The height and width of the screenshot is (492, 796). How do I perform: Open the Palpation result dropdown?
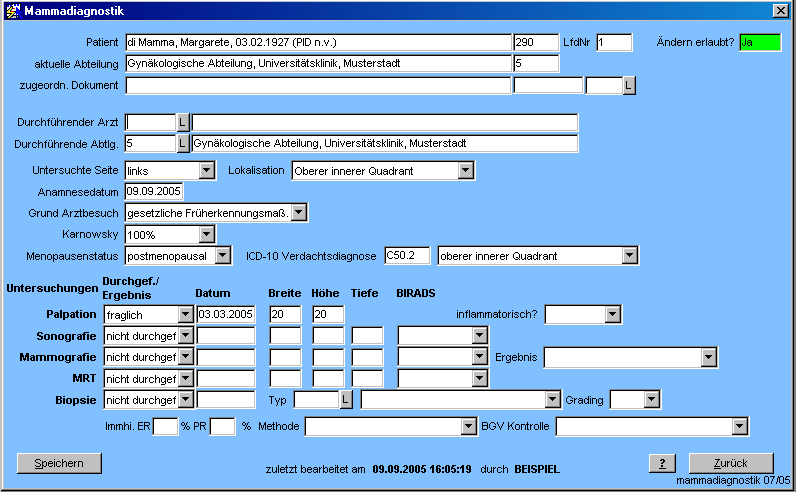pos(185,314)
